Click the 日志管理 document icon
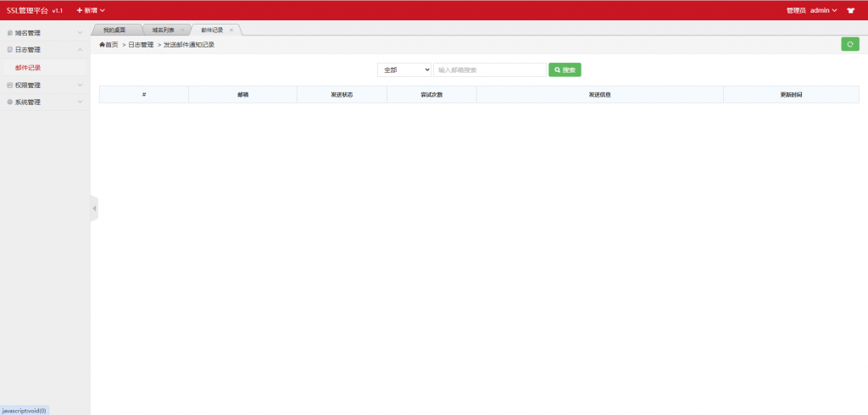The image size is (868, 415). tap(9, 50)
